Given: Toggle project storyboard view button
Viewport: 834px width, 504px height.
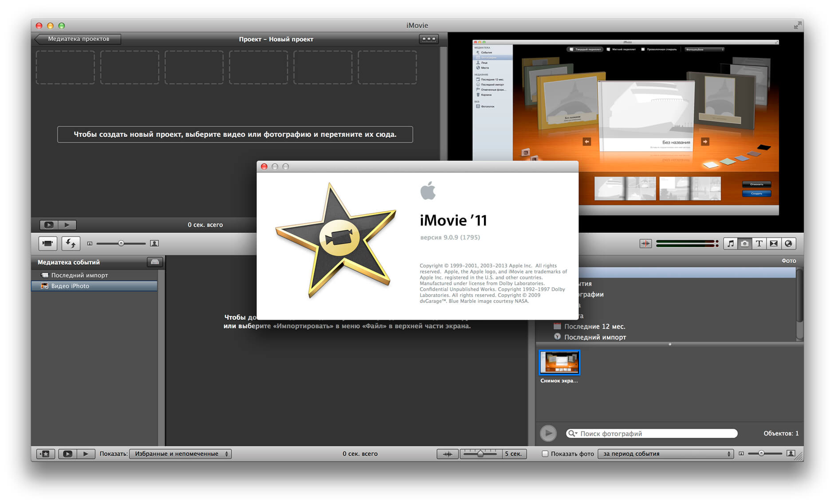Looking at the screenshot, I should click(429, 39).
